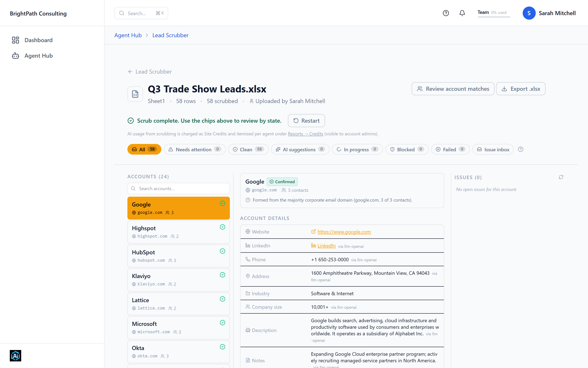
Task: Click Review account matches button
Action: click(453, 89)
